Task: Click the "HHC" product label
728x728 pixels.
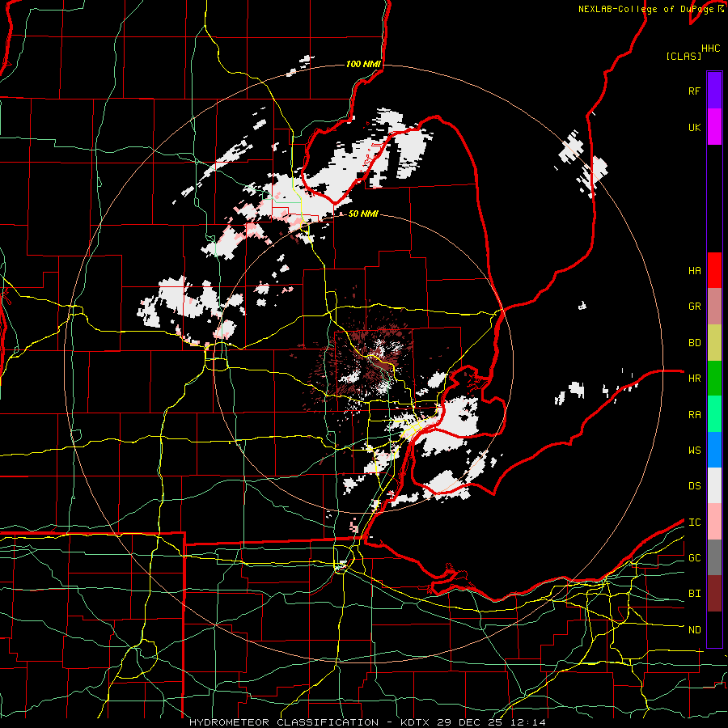Action: click(710, 49)
